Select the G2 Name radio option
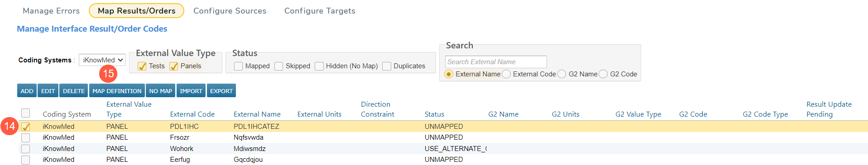868x165 pixels. pyautogui.click(x=562, y=74)
